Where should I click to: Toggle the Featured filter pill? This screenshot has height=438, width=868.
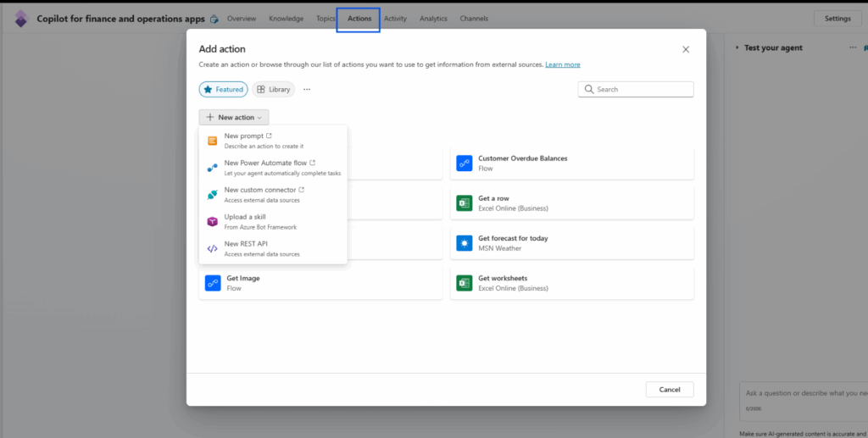tap(223, 89)
